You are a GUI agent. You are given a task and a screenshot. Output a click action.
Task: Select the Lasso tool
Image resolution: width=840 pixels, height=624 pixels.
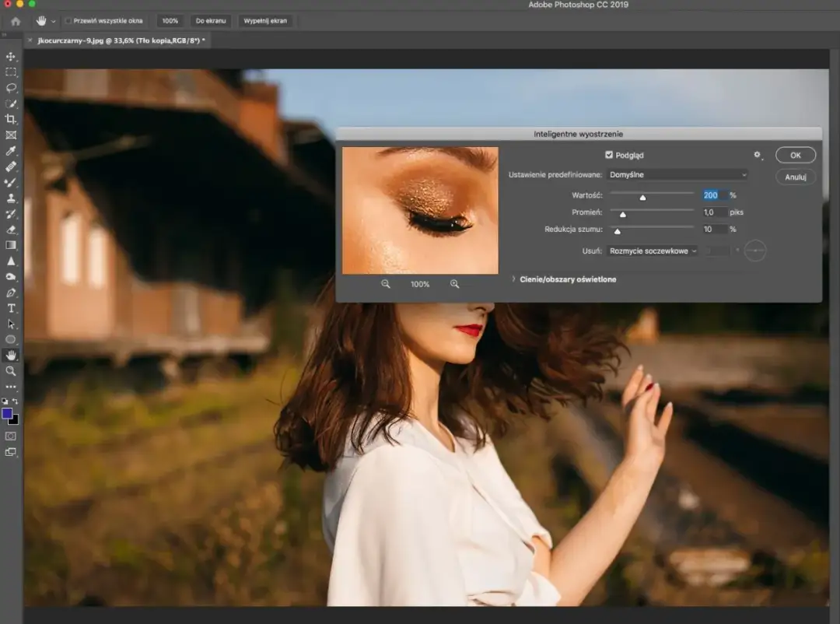11,88
